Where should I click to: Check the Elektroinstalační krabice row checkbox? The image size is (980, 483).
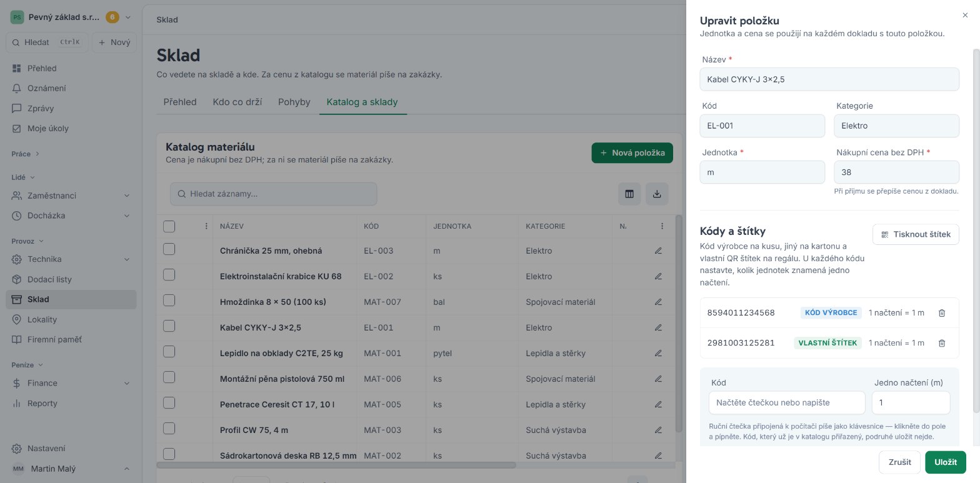169,275
